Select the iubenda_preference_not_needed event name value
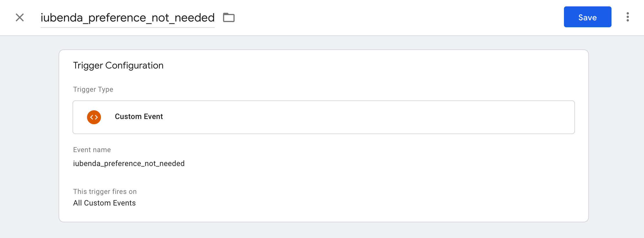644x238 pixels. coord(129,164)
